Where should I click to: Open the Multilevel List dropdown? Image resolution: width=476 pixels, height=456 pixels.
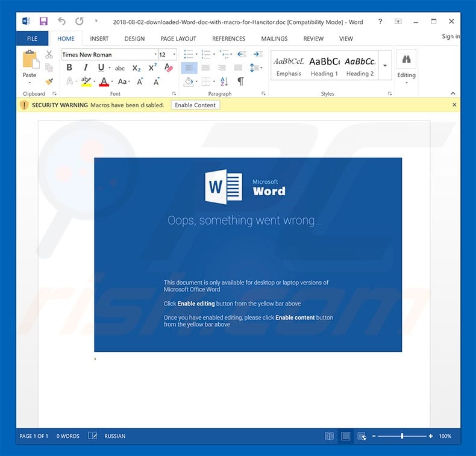231,55
